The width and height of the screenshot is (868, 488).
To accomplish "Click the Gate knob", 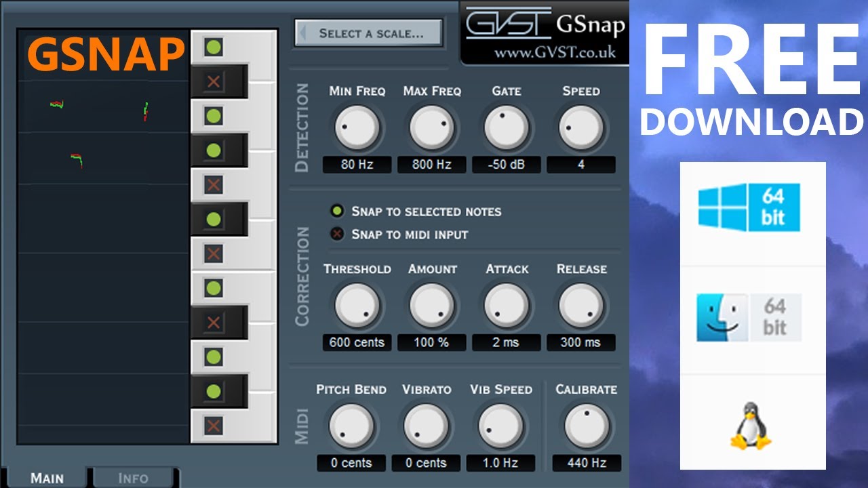I will coord(507,128).
